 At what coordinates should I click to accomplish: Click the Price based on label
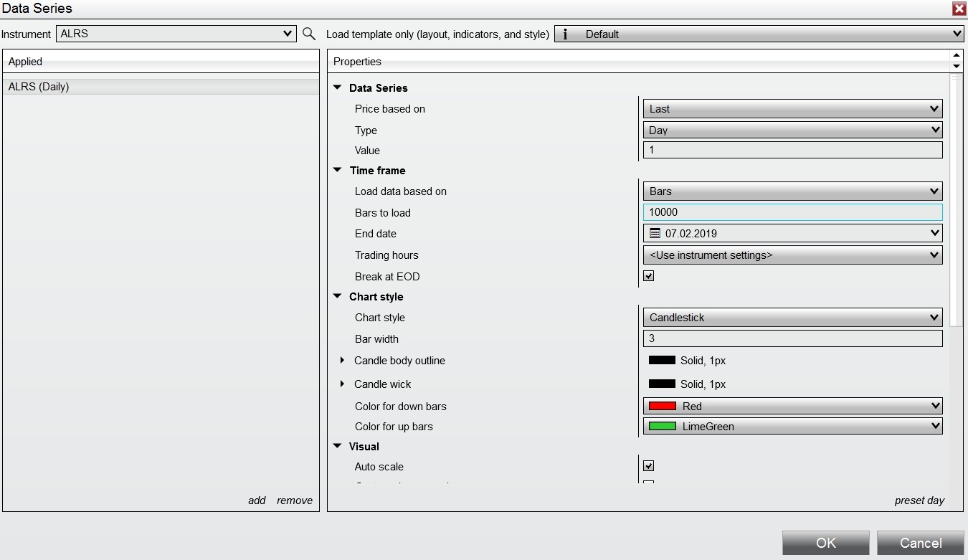tap(390, 109)
